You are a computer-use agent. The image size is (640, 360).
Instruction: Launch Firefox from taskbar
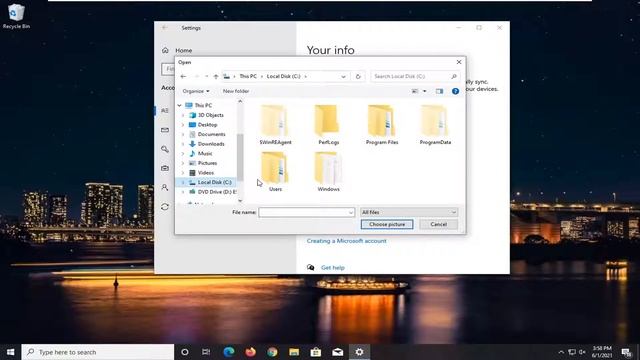pos(250,352)
